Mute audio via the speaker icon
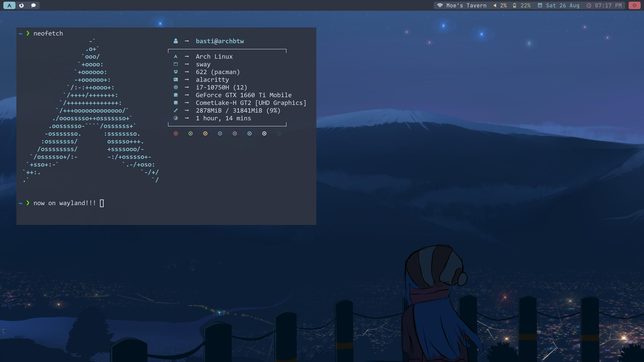644x362 pixels. point(495,5)
